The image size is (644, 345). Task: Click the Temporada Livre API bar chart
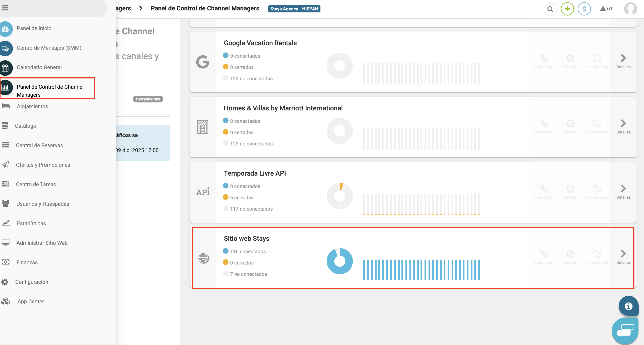tap(421, 204)
